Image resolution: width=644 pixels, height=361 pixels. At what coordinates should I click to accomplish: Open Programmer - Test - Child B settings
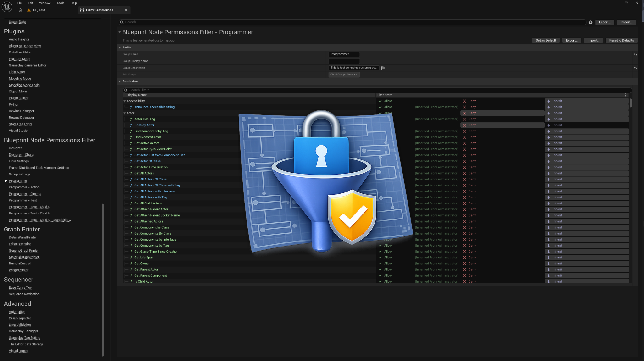(29, 214)
